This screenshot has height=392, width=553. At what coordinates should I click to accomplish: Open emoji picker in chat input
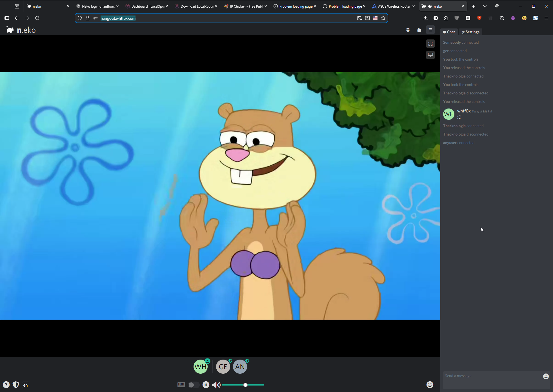(546, 376)
